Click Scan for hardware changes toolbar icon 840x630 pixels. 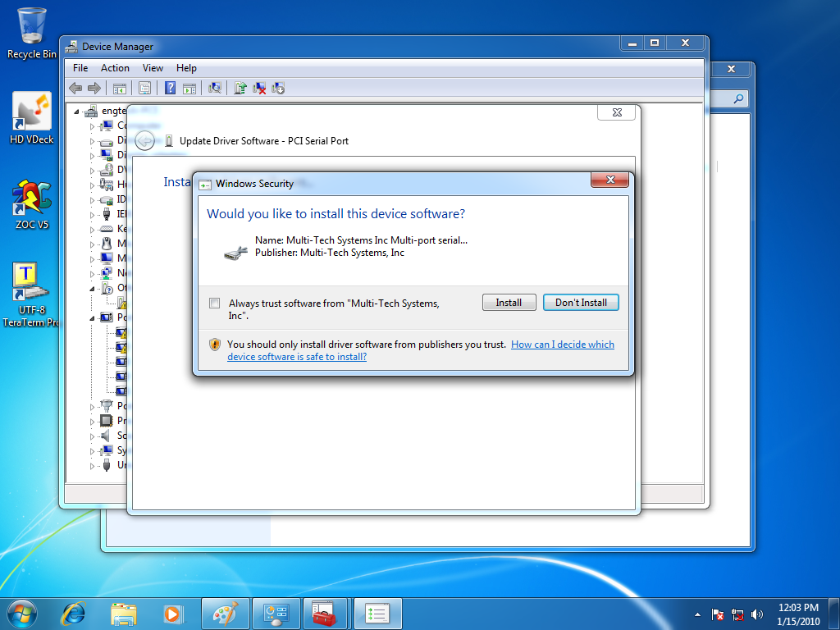click(x=215, y=88)
